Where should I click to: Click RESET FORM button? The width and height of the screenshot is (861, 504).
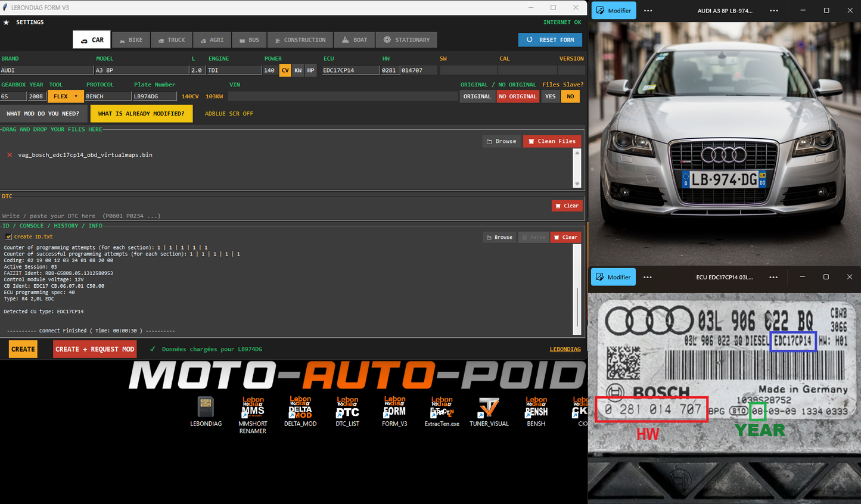[551, 40]
